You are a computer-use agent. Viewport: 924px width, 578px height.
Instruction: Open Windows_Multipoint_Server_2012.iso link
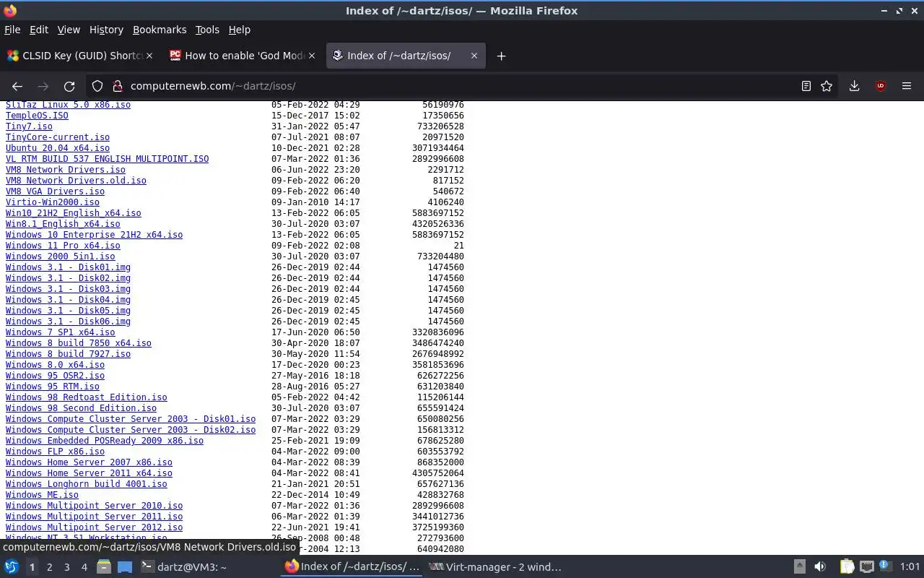pos(94,527)
